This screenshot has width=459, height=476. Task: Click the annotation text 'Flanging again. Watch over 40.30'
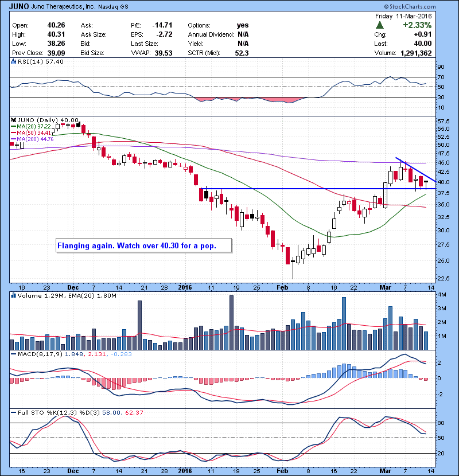[118, 245]
